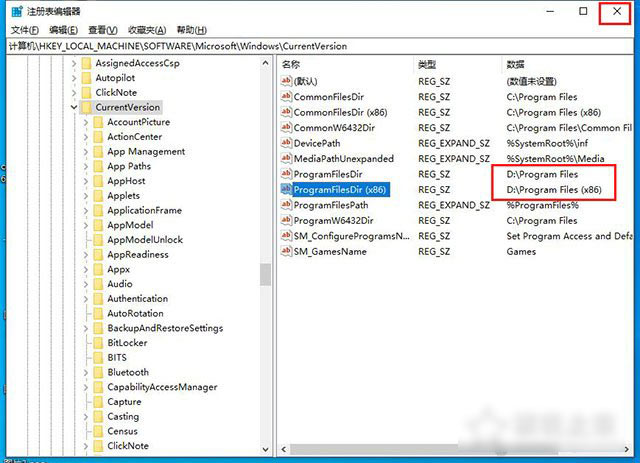The width and height of the screenshot is (640, 463).
Task: Open the 收藏夹(A) menu
Action: coord(147,30)
